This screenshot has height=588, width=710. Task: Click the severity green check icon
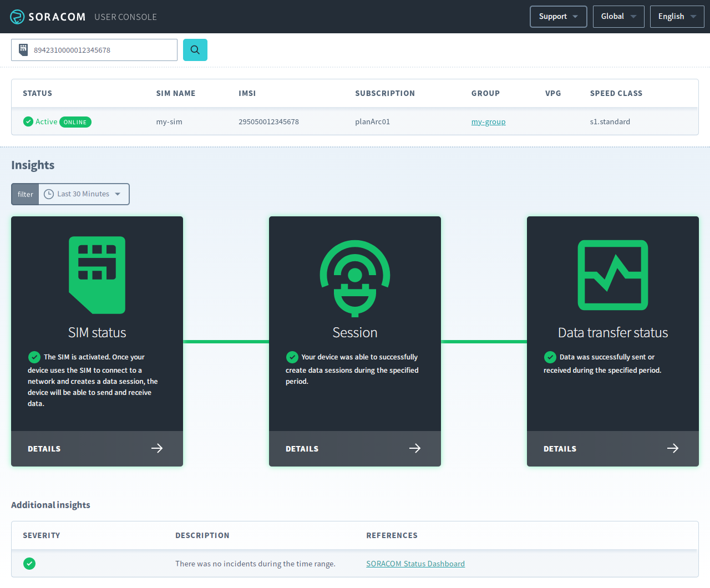point(29,564)
